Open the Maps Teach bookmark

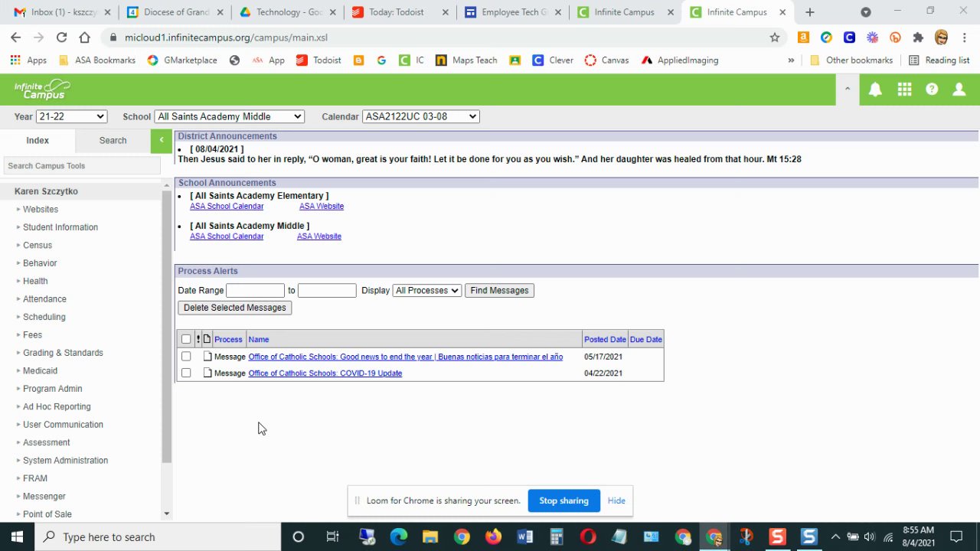pos(466,60)
